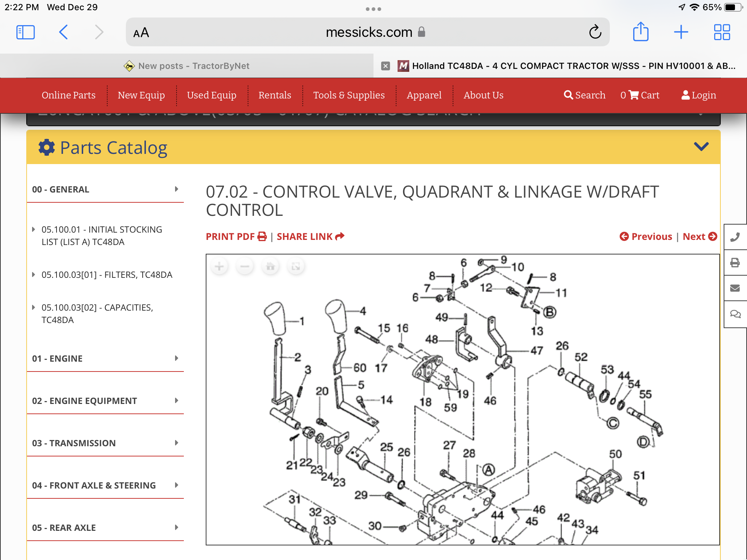This screenshot has width=747, height=560.
Task: Go to the Next diagram
Action: point(700,237)
